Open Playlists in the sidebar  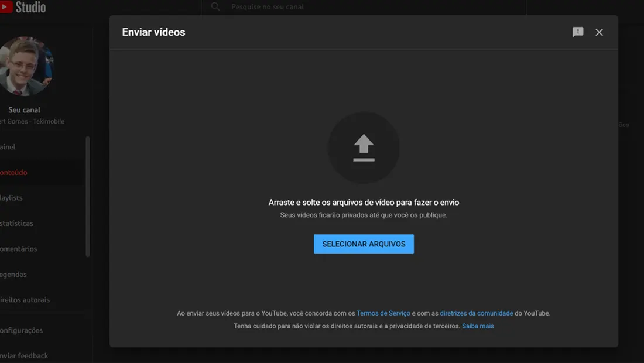pyautogui.click(x=11, y=198)
